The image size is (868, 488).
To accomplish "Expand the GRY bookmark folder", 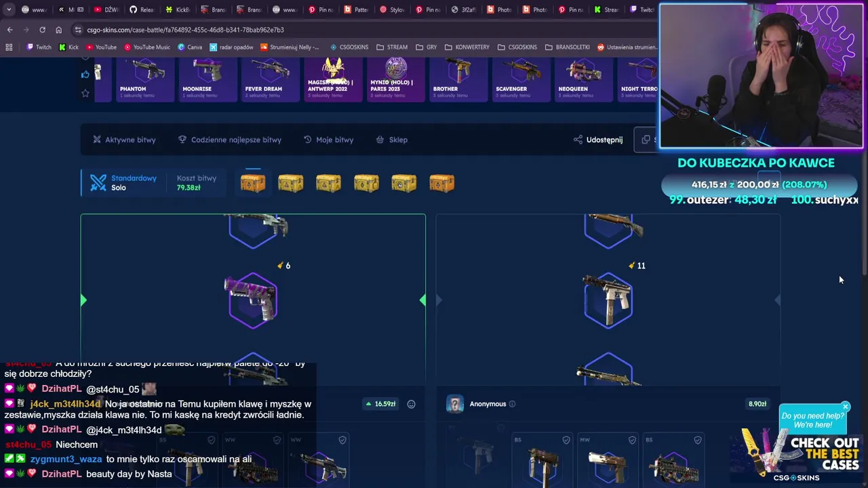I will coord(426,47).
